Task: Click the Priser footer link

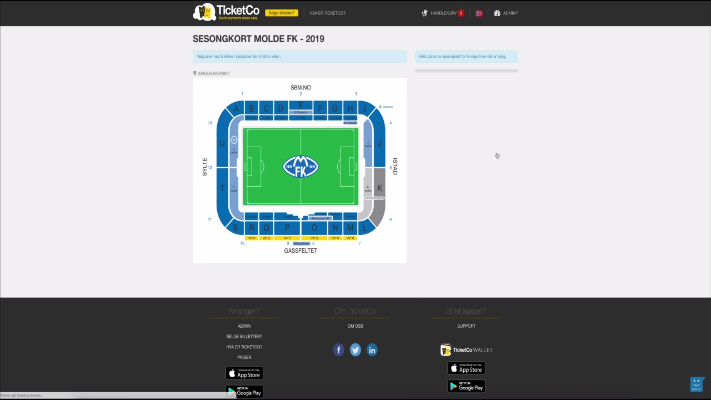Action: (x=244, y=356)
